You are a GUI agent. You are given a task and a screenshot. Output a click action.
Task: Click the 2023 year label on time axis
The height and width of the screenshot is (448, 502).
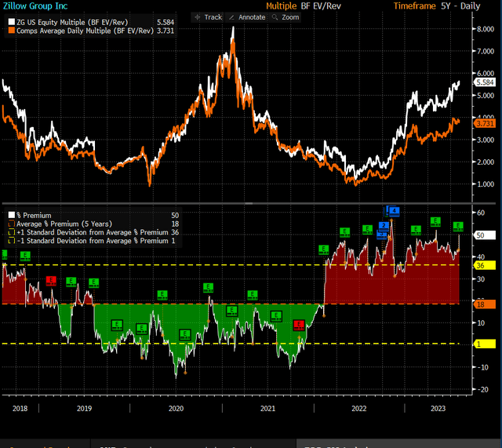click(438, 408)
